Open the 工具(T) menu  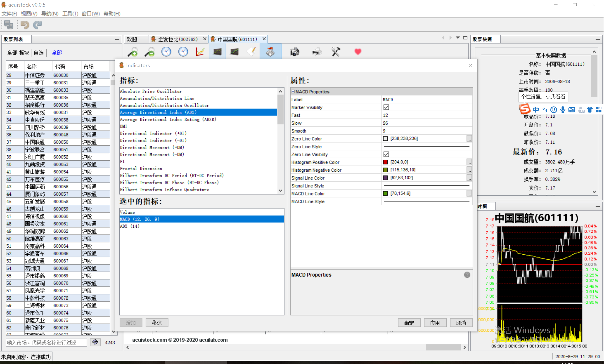click(70, 13)
